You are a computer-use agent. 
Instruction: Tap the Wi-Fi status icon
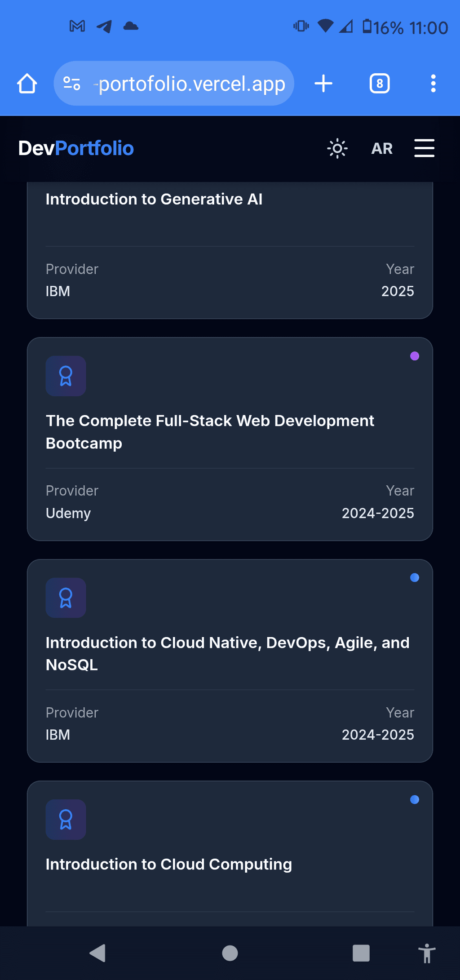[325, 26]
